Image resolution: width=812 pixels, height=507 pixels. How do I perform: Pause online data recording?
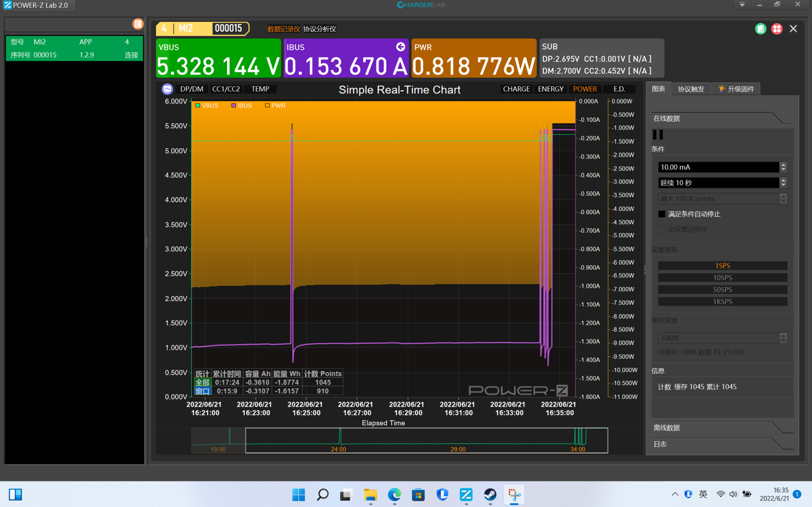click(x=658, y=135)
